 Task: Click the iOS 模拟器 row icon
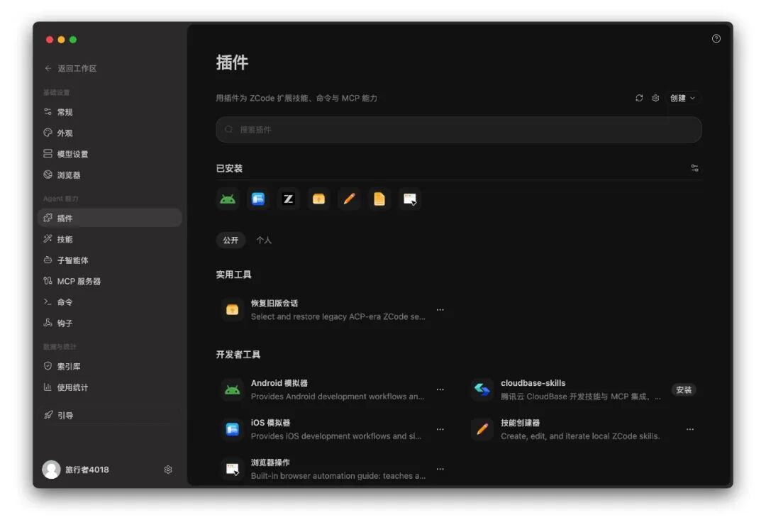[232, 429]
